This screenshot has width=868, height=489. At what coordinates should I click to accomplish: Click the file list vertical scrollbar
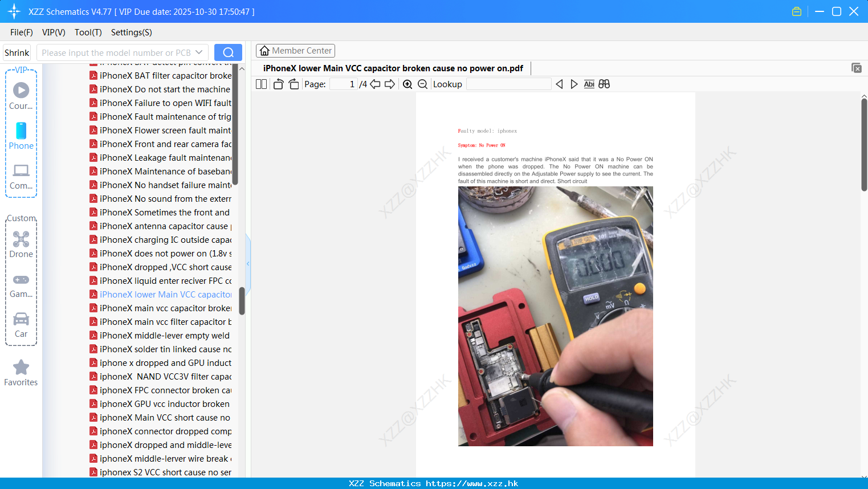click(x=242, y=301)
